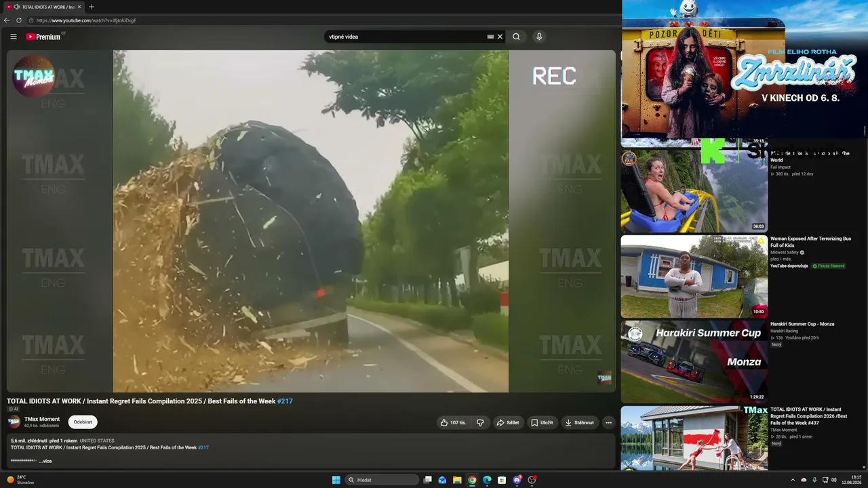This screenshot has height=488, width=868.
Task: Open the Windows Start menu
Action: coord(336,480)
